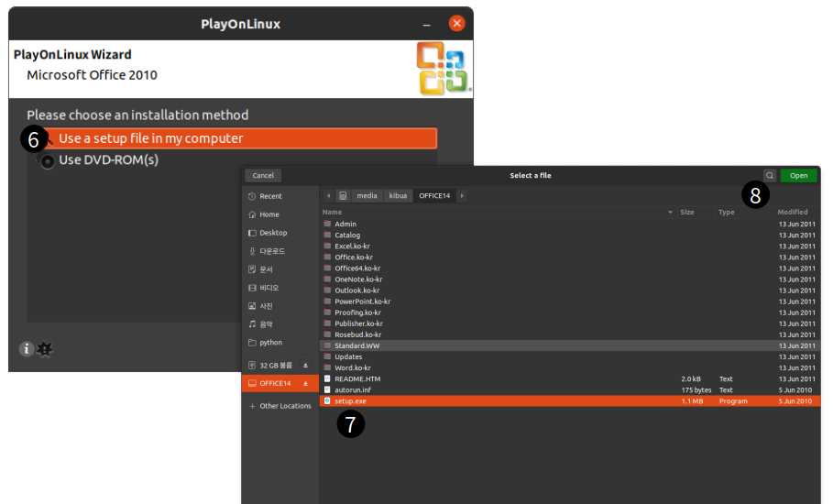Image resolution: width=833 pixels, height=504 pixels.
Task: Select the Standard.WW folder
Action: click(569, 345)
